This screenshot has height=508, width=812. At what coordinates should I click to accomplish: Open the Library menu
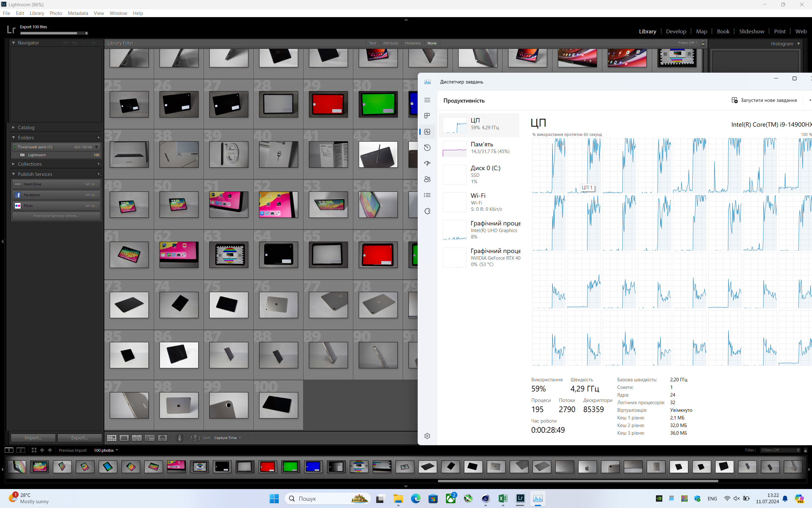tap(37, 13)
